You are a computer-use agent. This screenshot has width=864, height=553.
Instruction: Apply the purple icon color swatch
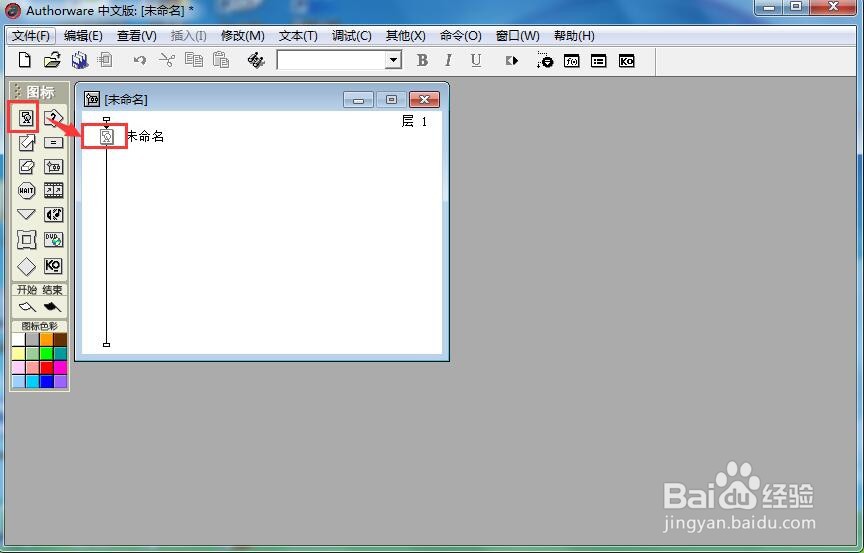[x=60, y=381]
